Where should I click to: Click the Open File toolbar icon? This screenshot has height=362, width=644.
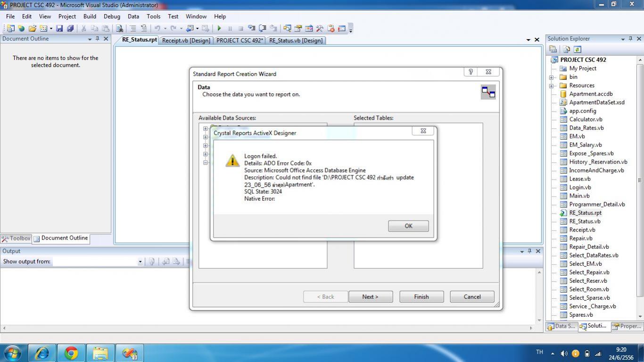tap(32, 28)
